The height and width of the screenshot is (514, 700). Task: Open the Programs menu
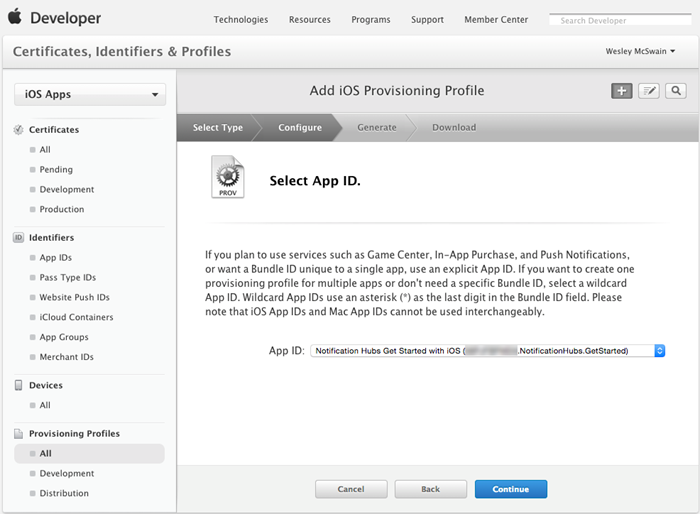[x=371, y=20]
